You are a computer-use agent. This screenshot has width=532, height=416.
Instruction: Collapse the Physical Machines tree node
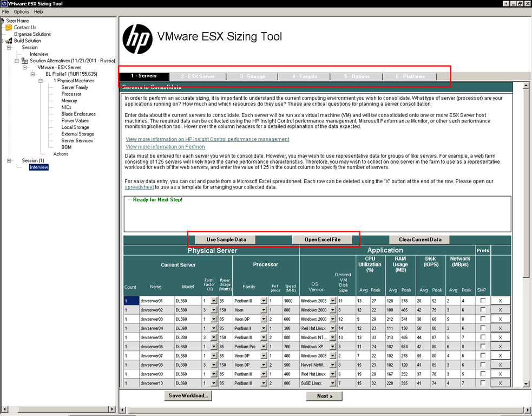(41, 81)
